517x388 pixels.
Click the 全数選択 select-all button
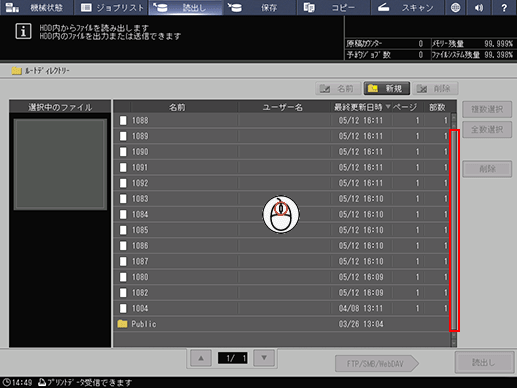coord(487,129)
